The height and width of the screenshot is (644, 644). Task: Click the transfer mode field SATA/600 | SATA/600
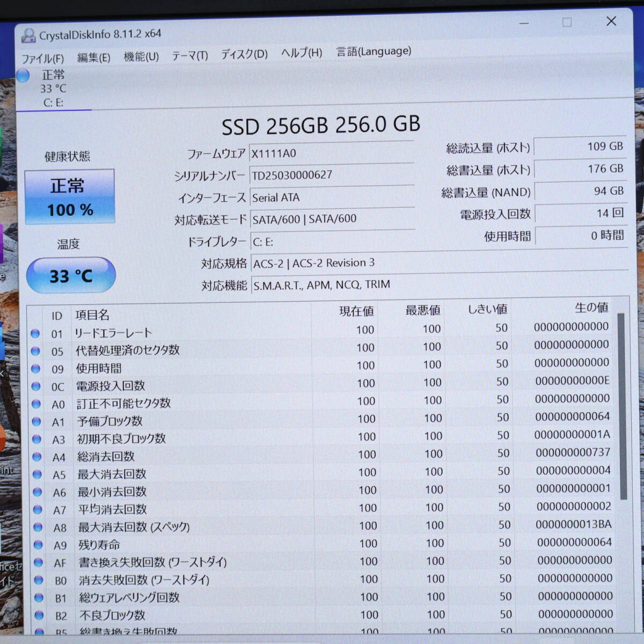(x=332, y=219)
